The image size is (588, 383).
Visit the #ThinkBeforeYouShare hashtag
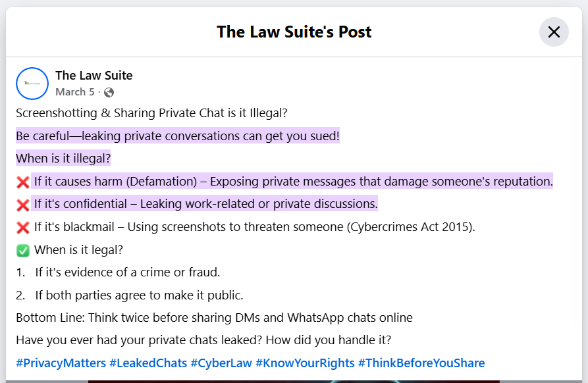tap(421, 363)
